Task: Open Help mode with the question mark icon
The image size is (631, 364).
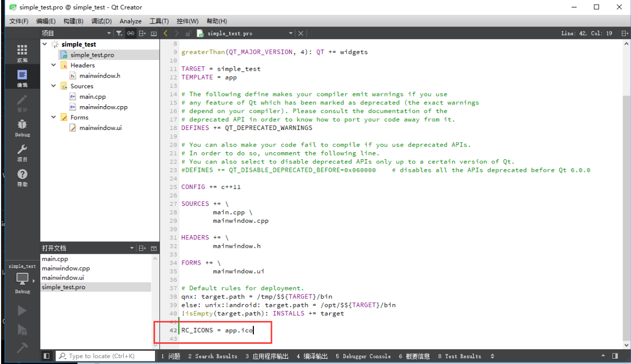Action: [22, 178]
